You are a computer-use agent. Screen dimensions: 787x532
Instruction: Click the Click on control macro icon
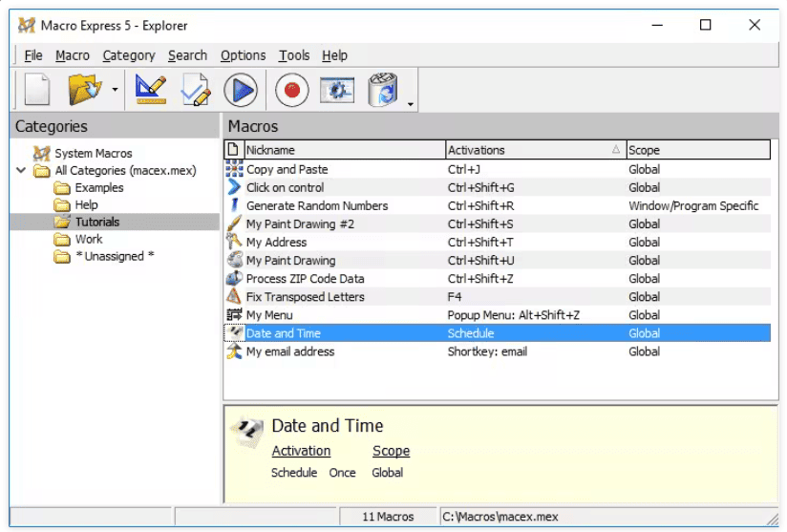234,187
